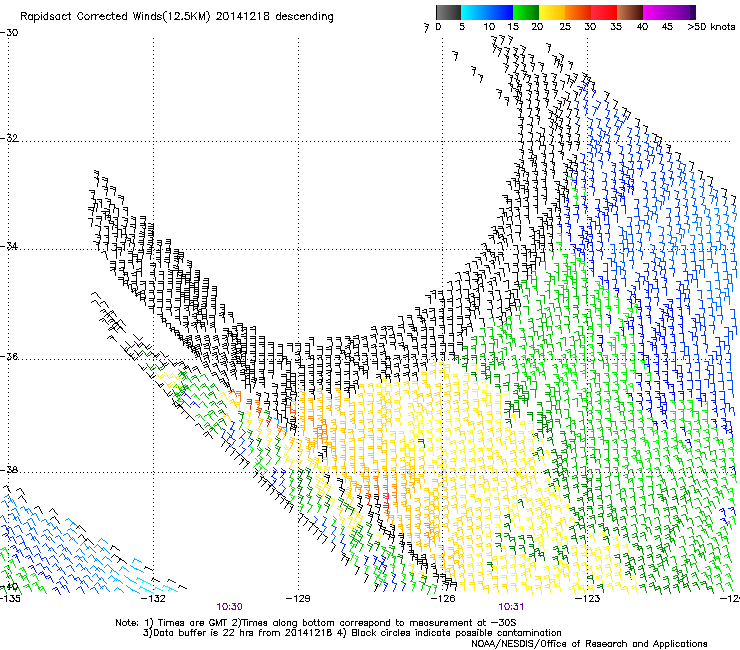Screen dimensions: 740x650
Task: Click the '-34' latitude axis label
Action: [9, 246]
